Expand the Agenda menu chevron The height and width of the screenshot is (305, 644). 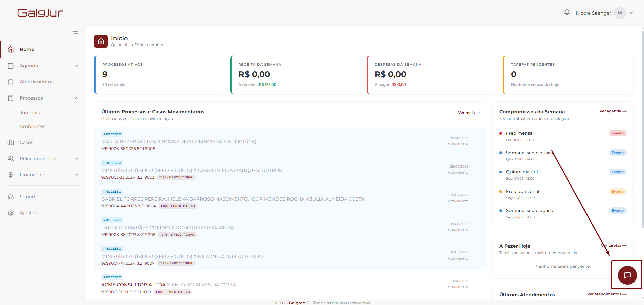pos(77,66)
